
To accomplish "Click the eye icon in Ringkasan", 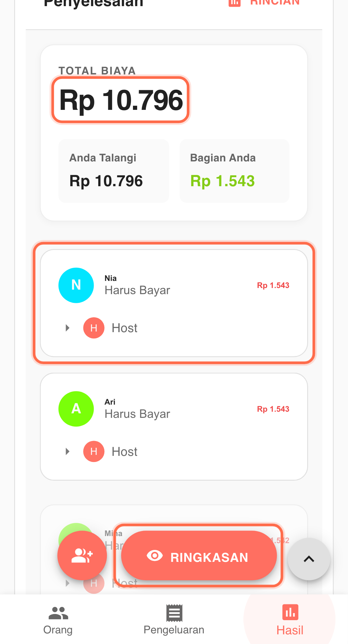I will (155, 556).
